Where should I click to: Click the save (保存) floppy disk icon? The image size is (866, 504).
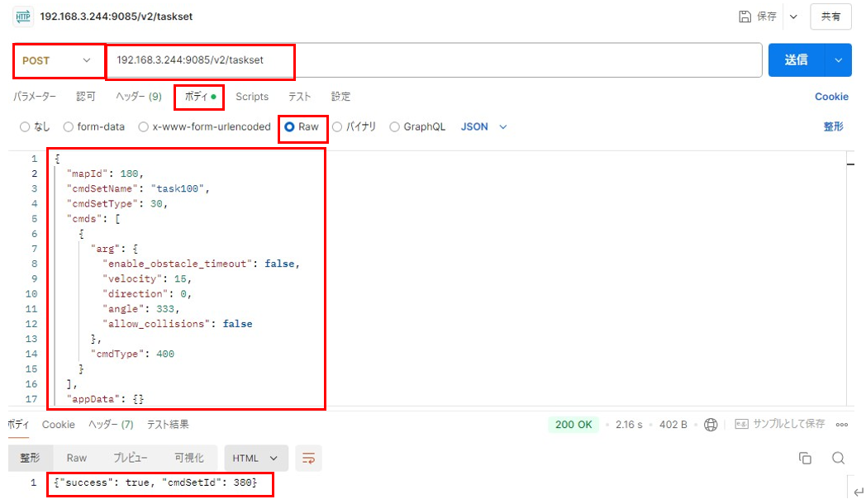click(745, 17)
